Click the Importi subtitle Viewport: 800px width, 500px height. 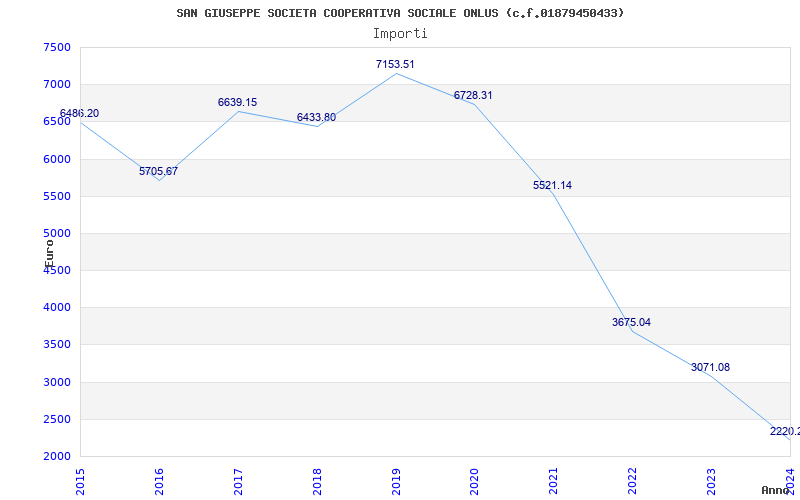(400, 34)
